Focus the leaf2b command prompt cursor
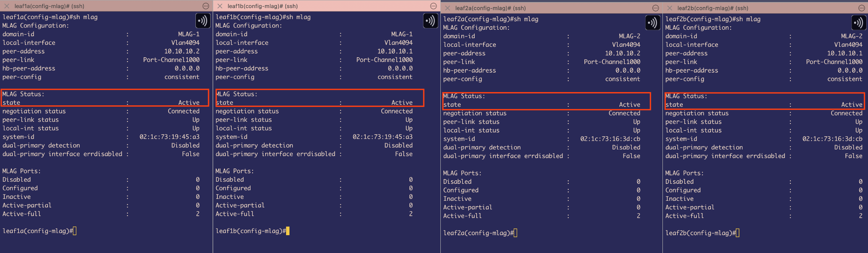The height and width of the screenshot is (253, 868). [737, 233]
